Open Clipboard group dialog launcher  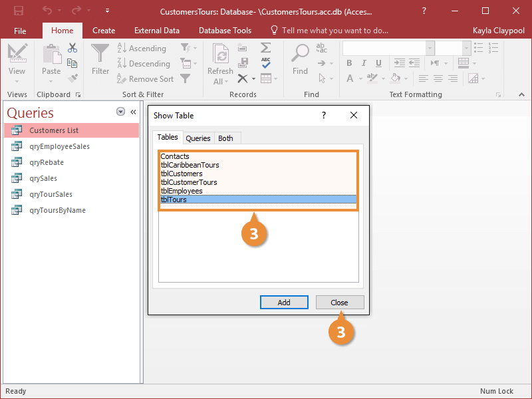click(x=78, y=95)
